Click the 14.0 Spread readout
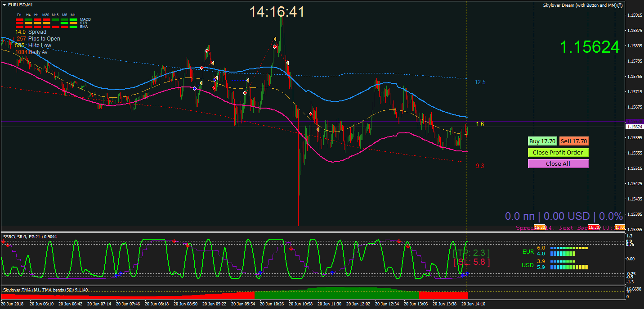The image size is (644, 309). tap(31, 32)
